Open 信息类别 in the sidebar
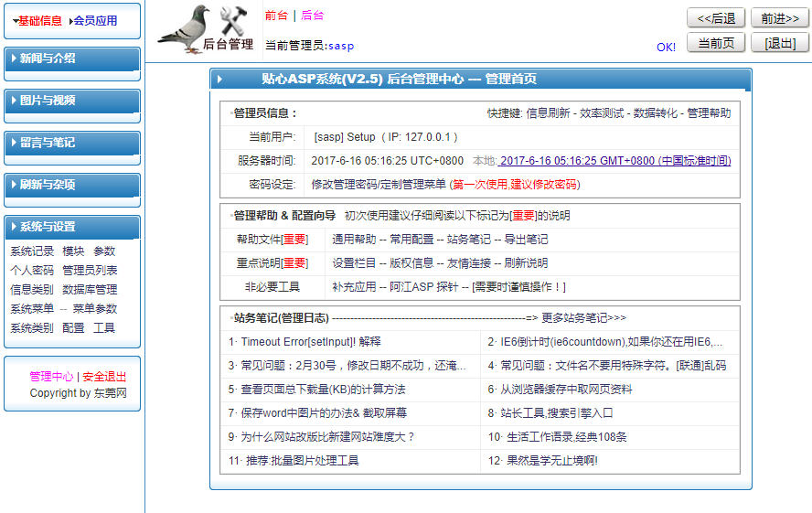 (32, 289)
